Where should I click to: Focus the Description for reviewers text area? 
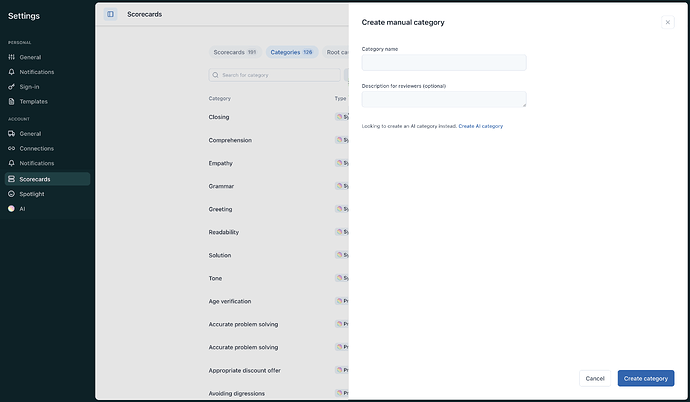444,99
